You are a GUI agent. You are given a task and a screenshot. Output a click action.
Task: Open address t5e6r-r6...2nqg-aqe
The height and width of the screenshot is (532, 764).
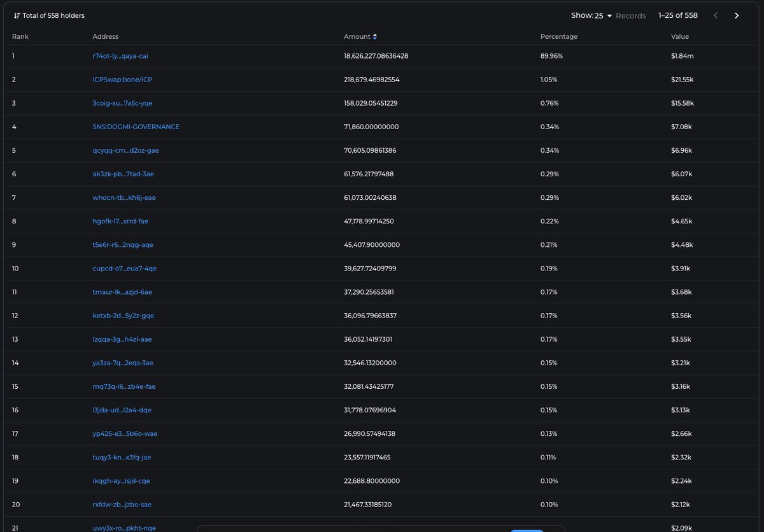click(123, 244)
